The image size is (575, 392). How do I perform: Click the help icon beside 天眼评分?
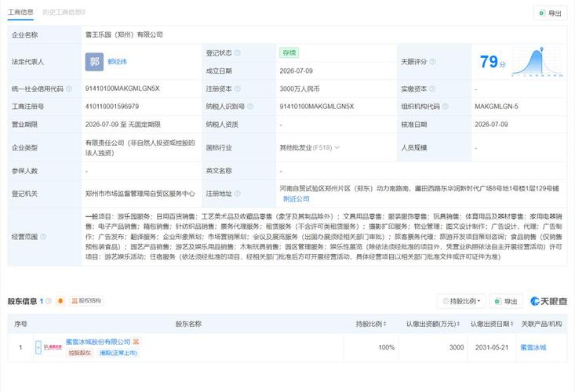coord(432,62)
